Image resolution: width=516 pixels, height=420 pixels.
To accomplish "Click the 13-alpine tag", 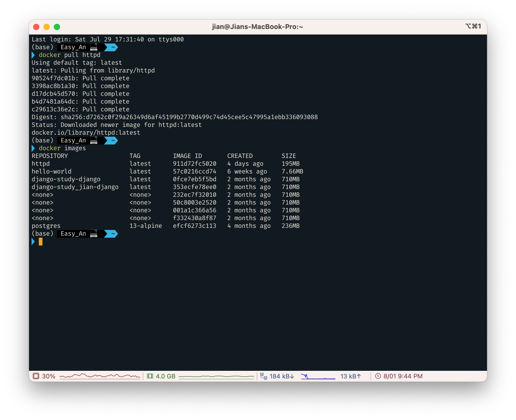I will [146, 226].
